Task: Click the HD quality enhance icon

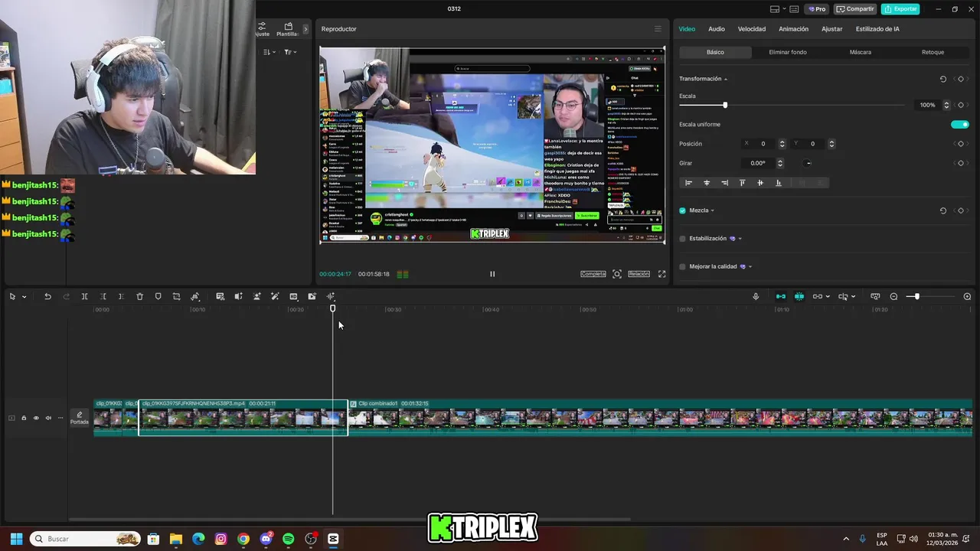Action: click(293, 296)
